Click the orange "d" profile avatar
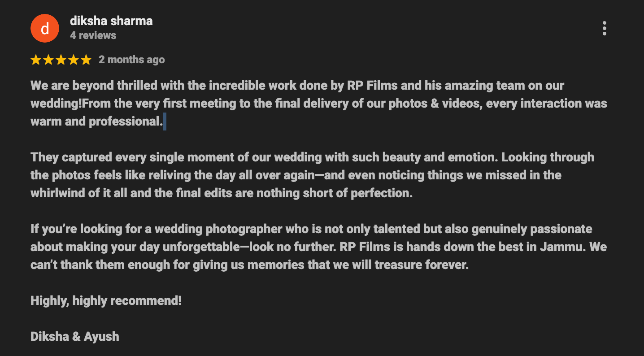 [x=45, y=28]
